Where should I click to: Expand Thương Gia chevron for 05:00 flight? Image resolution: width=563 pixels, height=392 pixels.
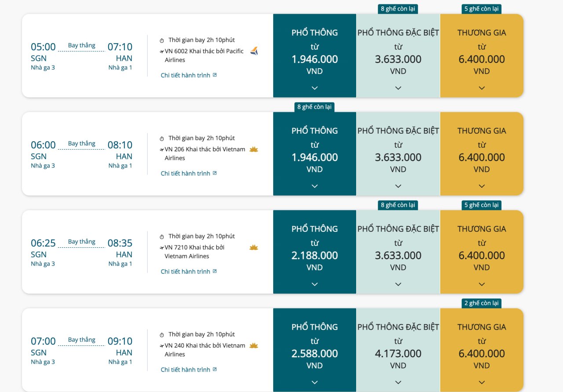point(482,88)
